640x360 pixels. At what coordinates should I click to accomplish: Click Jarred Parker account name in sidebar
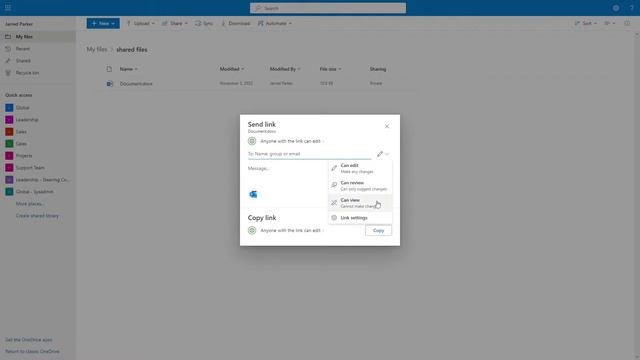[19, 24]
